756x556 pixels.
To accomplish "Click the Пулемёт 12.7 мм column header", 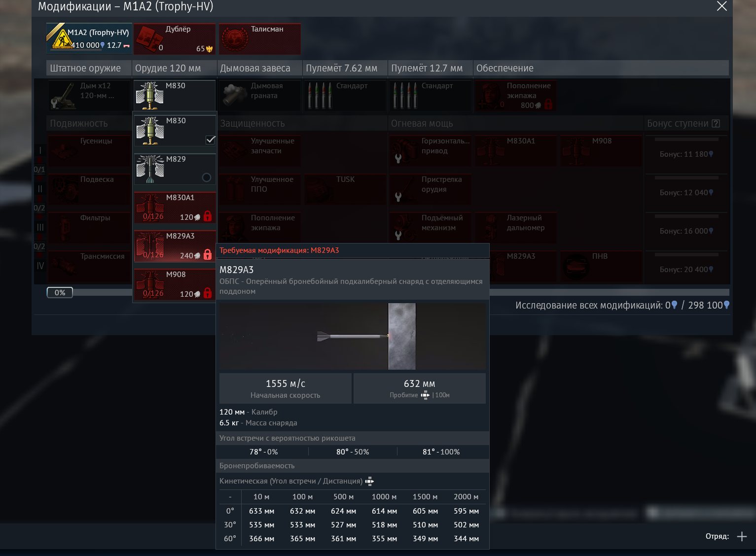I will (431, 68).
